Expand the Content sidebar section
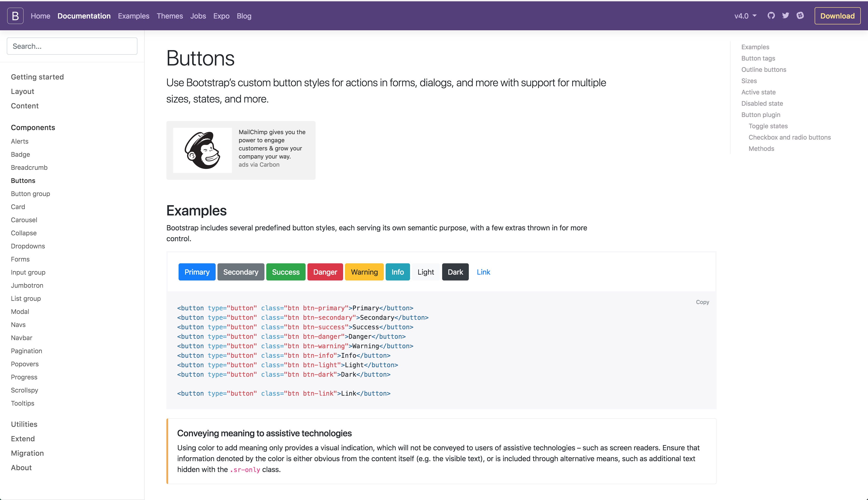The height and width of the screenshot is (500, 868). (25, 106)
